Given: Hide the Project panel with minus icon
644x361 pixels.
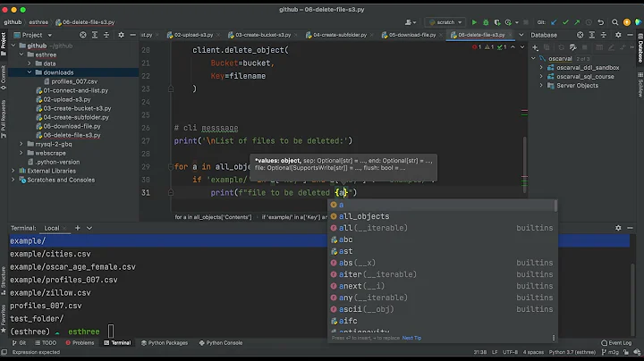Looking at the screenshot, I should [132, 35].
